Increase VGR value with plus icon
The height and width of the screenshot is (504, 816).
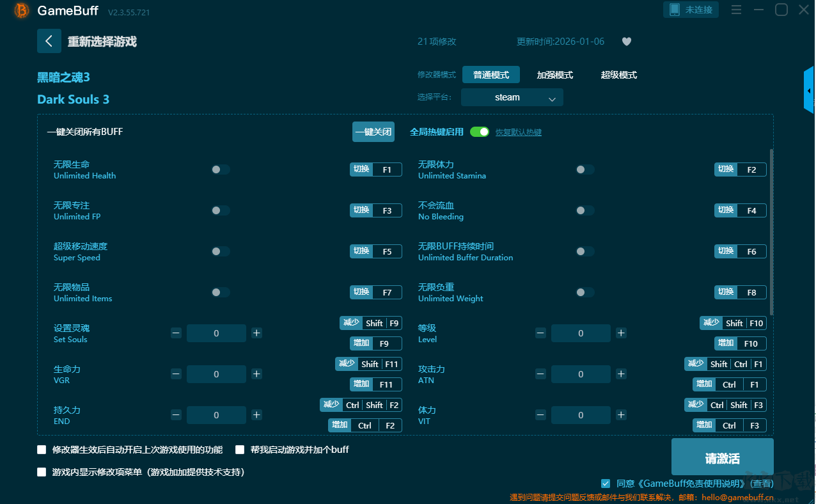pyautogui.click(x=256, y=374)
